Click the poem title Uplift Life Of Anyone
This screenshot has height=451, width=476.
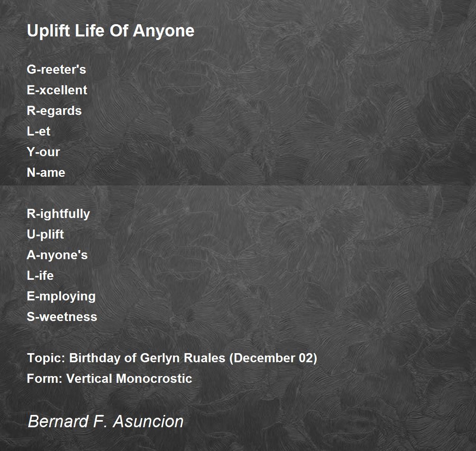[111, 31]
